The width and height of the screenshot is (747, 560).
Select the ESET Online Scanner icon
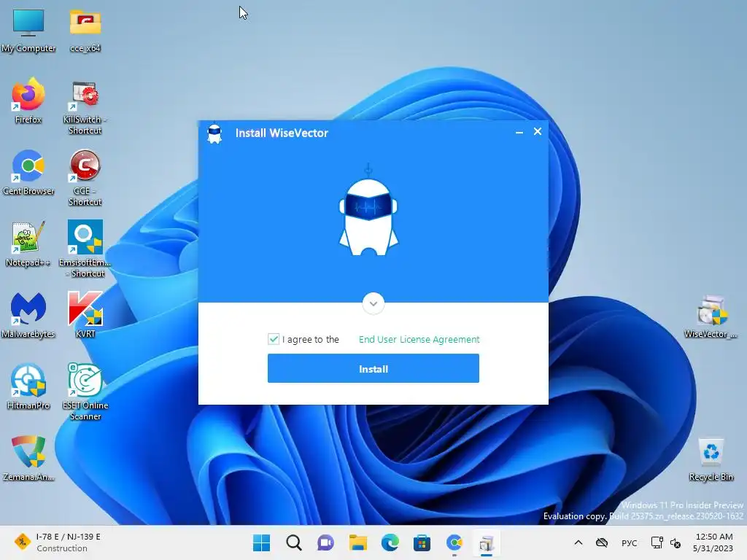[x=85, y=392]
